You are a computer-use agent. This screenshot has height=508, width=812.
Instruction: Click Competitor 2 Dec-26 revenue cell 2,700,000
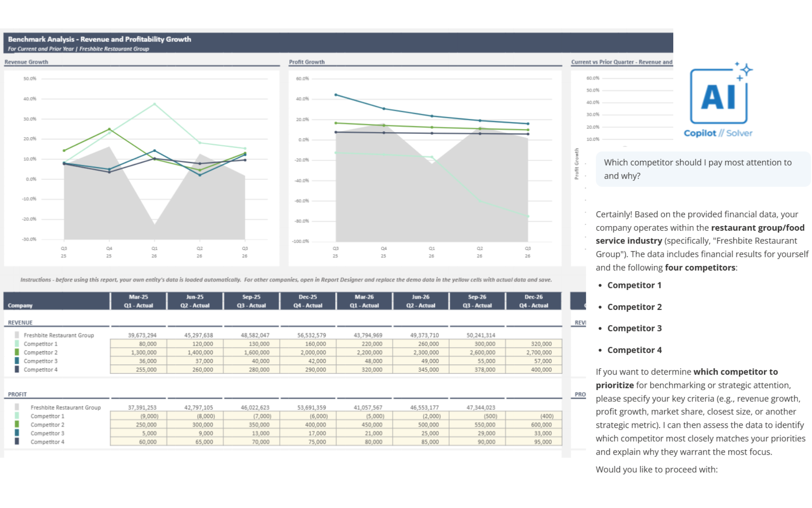(534, 352)
